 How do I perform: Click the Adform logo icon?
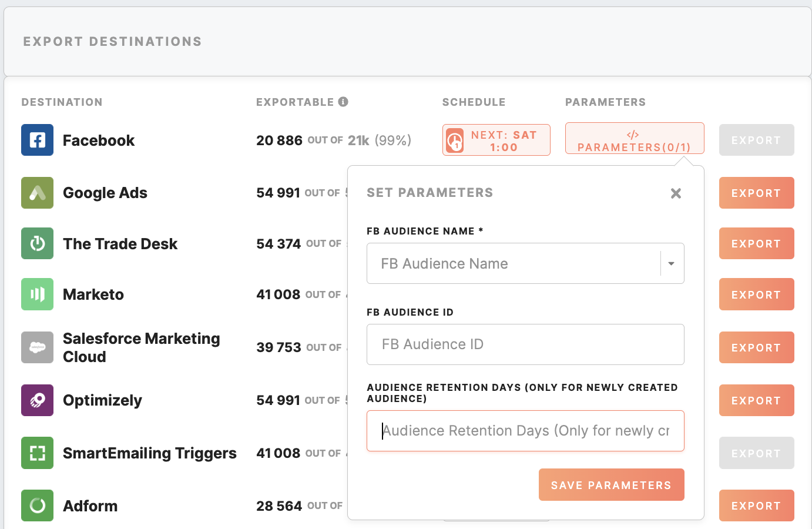37,505
